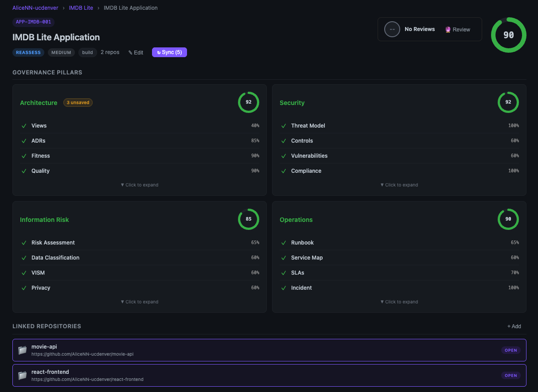Click the react-frontend repository folder icon
This screenshot has width=538, height=392.
click(22, 375)
